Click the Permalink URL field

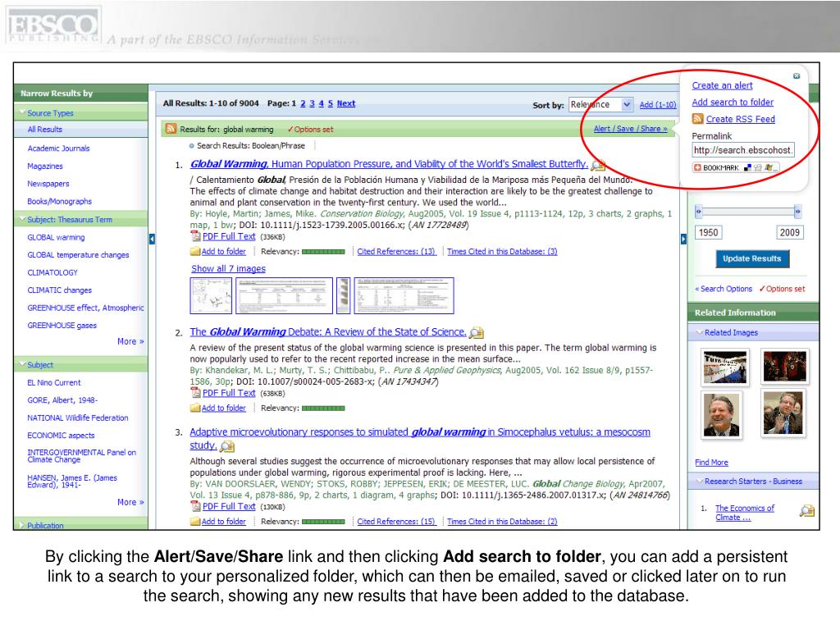(743, 151)
